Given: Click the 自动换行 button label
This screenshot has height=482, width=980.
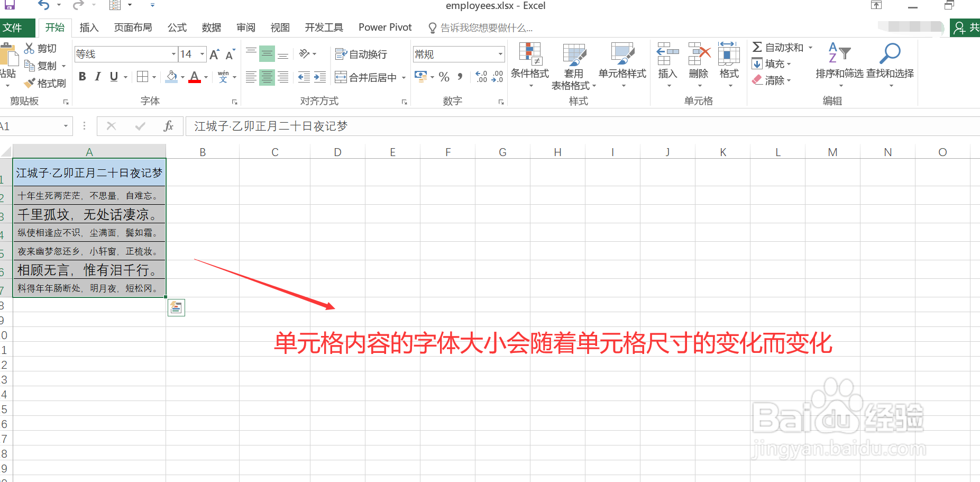Looking at the screenshot, I should click(367, 54).
